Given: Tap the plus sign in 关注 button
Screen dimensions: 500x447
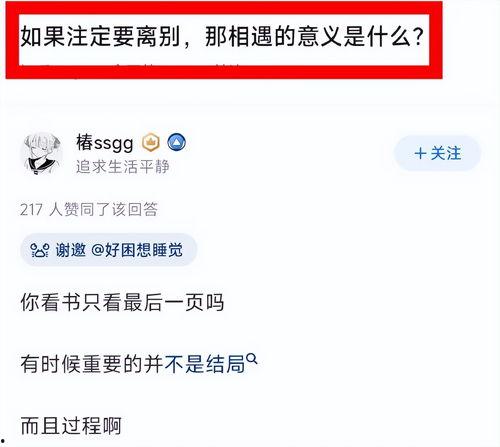Looking at the screenshot, I should click(x=420, y=154).
